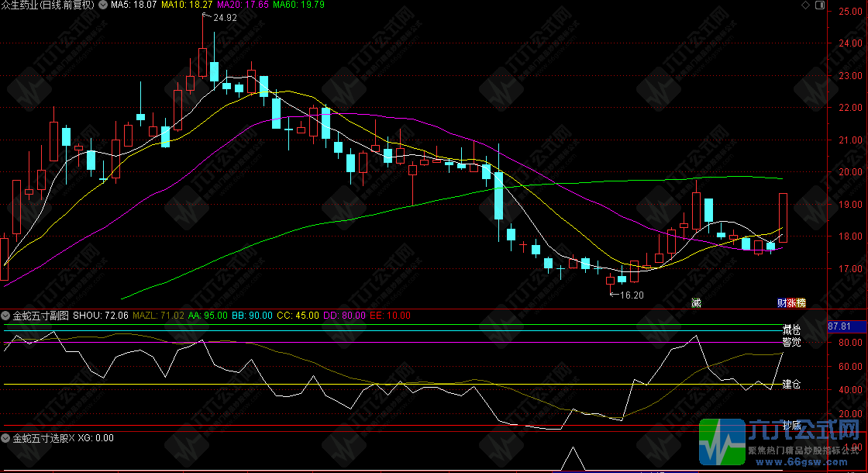Viewport: 868px width, 473px height.
Task: Select the MA5: 18.07 moving average label
Action: pos(134,5)
